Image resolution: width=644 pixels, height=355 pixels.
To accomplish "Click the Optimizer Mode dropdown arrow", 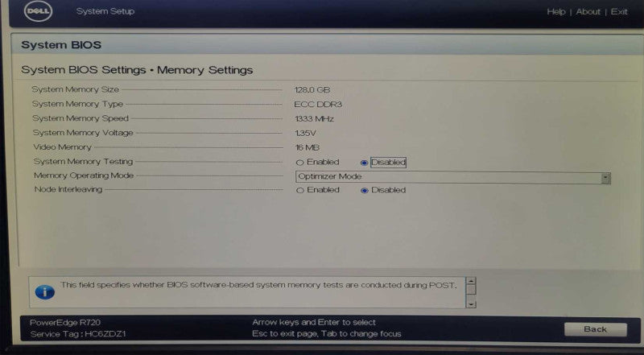I will pyautogui.click(x=605, y=178).
